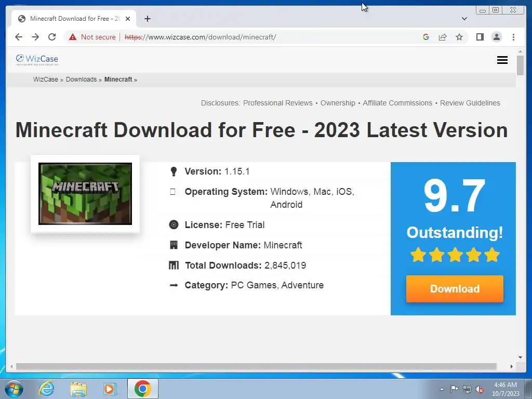
Task: Click the vertical scrollbar thumb
Action: point(521,65)
